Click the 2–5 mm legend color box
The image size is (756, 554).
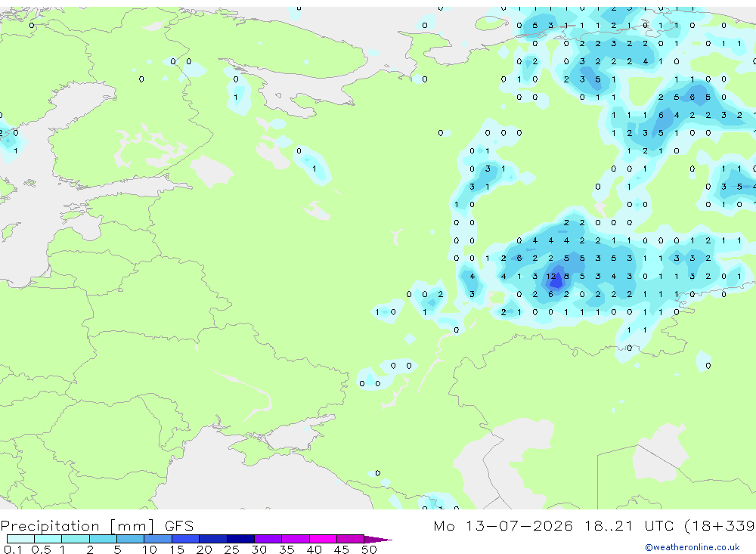click(x=103, y=539)
